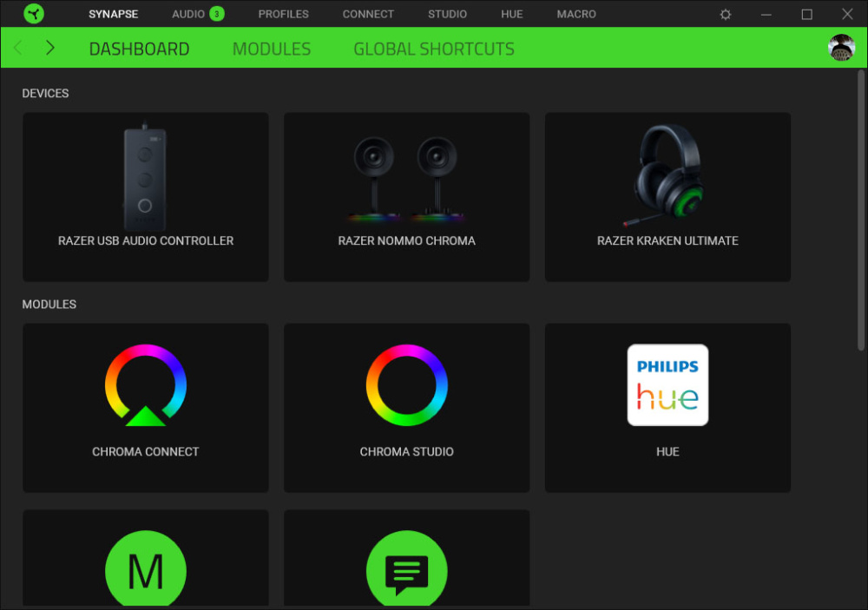The image size is (868, 610).
Task: Select the Global Shortcuts sub-tab
Action: click(434, 49)
